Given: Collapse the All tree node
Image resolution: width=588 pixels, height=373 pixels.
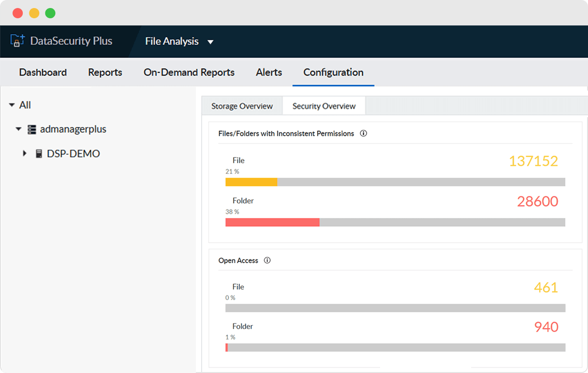Looking at the screenshot, I should pos(12,105).
